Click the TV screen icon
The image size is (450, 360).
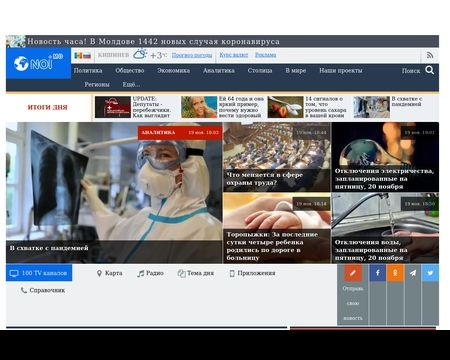pos(14,273)
